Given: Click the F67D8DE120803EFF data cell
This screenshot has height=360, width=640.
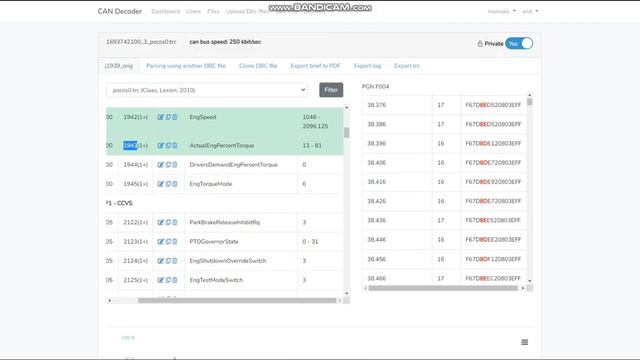Looking at the screenshot, I should (493, 144).
